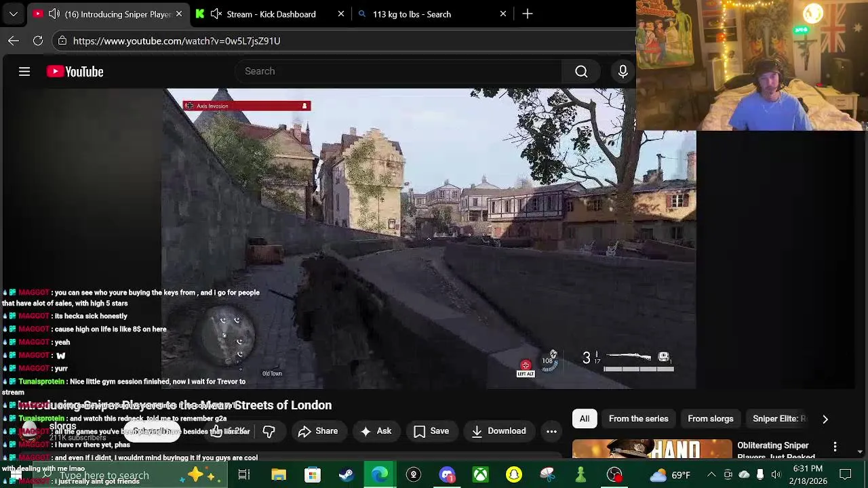Close the Introducing Sniper Players tab

point(179,14)
